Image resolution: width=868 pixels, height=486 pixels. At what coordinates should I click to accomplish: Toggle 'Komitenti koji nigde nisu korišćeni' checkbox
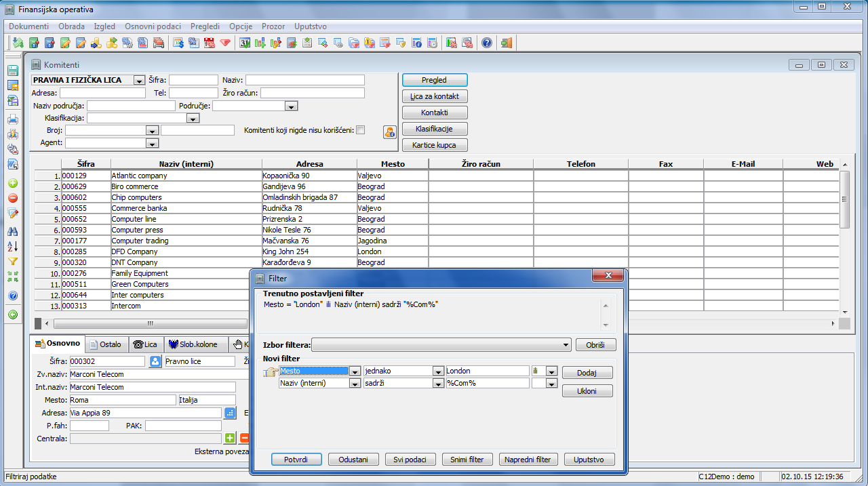point(361,130)
